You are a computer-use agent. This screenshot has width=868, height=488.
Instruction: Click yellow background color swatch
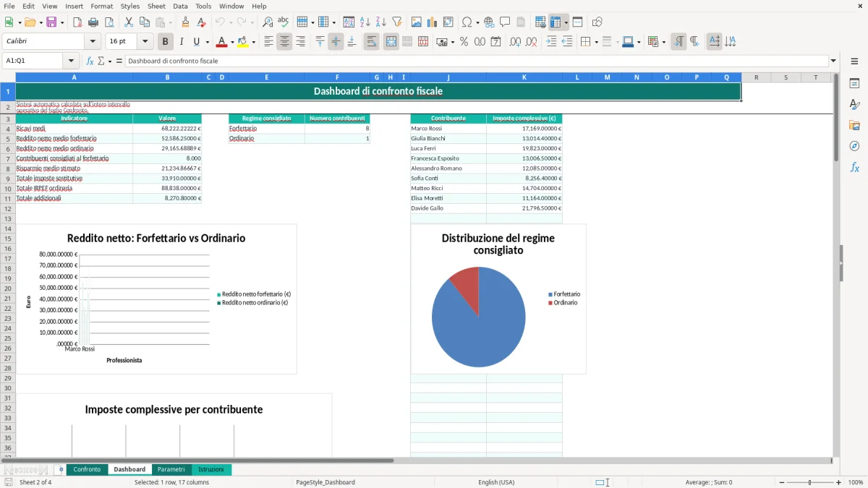click(x=243, y=42)
